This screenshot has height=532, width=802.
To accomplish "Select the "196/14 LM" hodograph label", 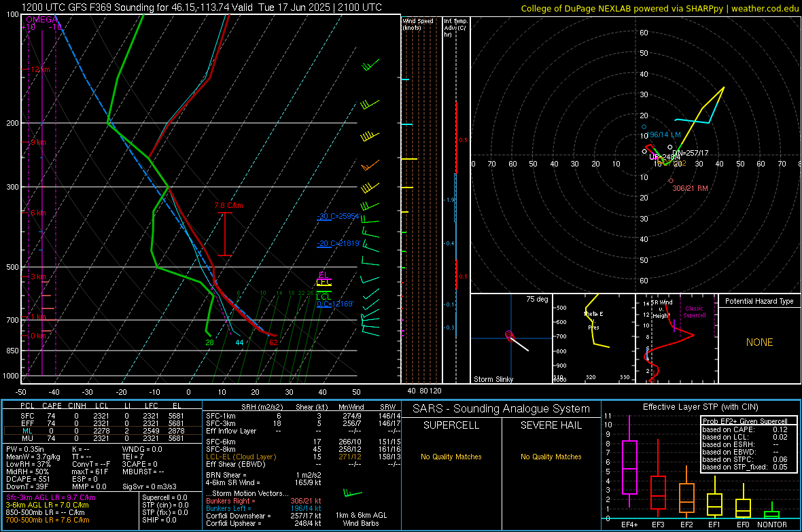I will [665, 135].
